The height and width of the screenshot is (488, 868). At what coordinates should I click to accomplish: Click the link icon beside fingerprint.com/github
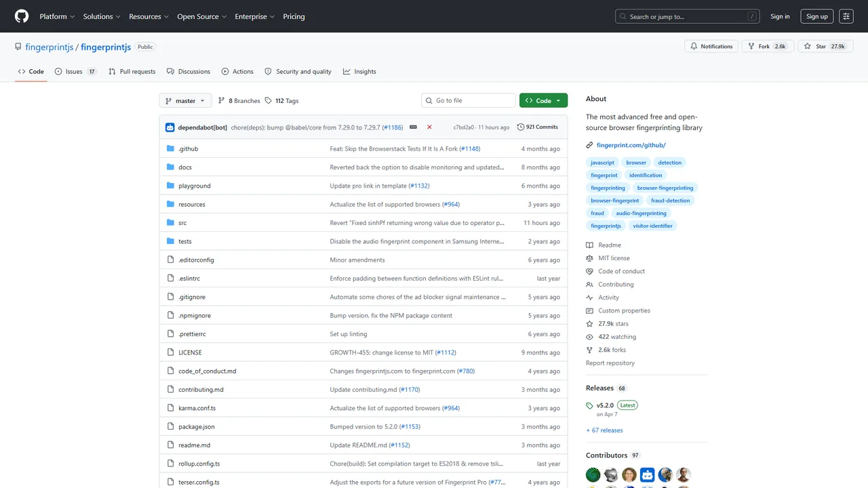coord(590,145)
